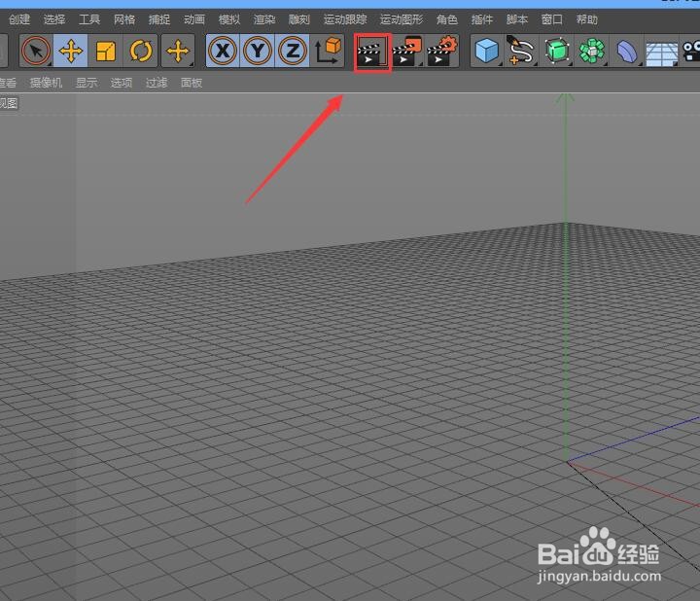Open the 插件 menu
The image size is (700, 601).
482,19
